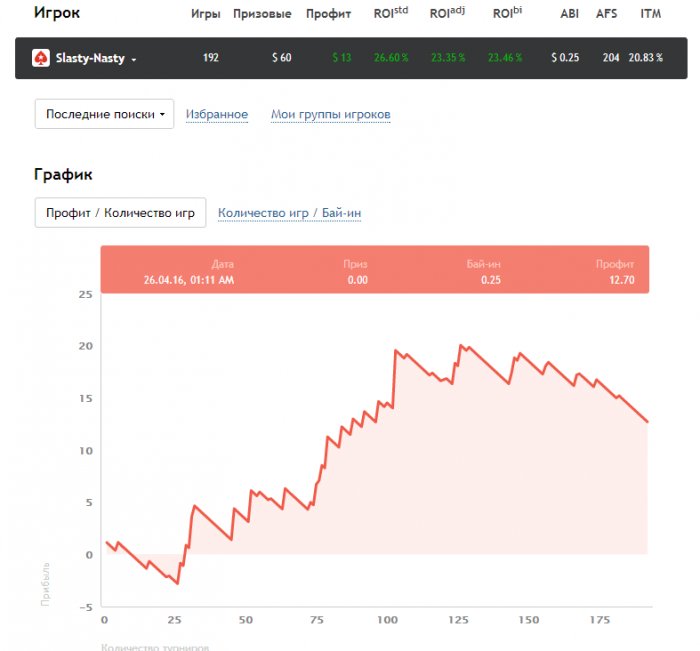Click the ABI column header

point(570,15)
